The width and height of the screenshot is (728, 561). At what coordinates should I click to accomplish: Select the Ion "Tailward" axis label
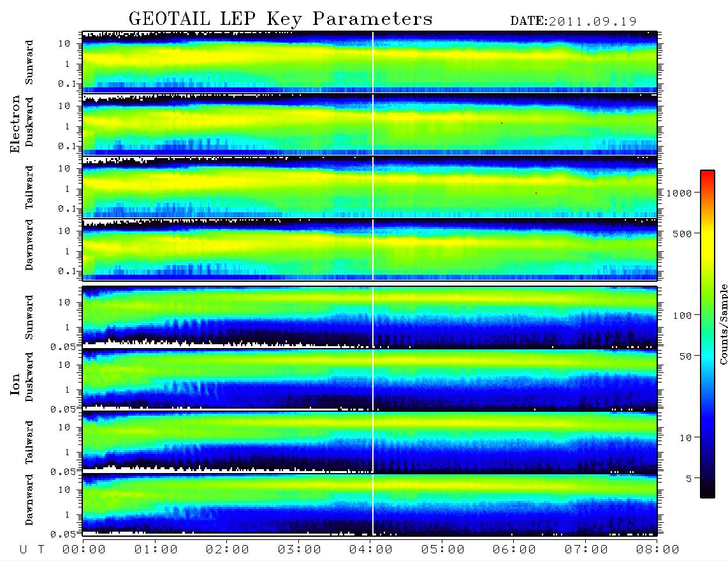[x=29, y=442]
